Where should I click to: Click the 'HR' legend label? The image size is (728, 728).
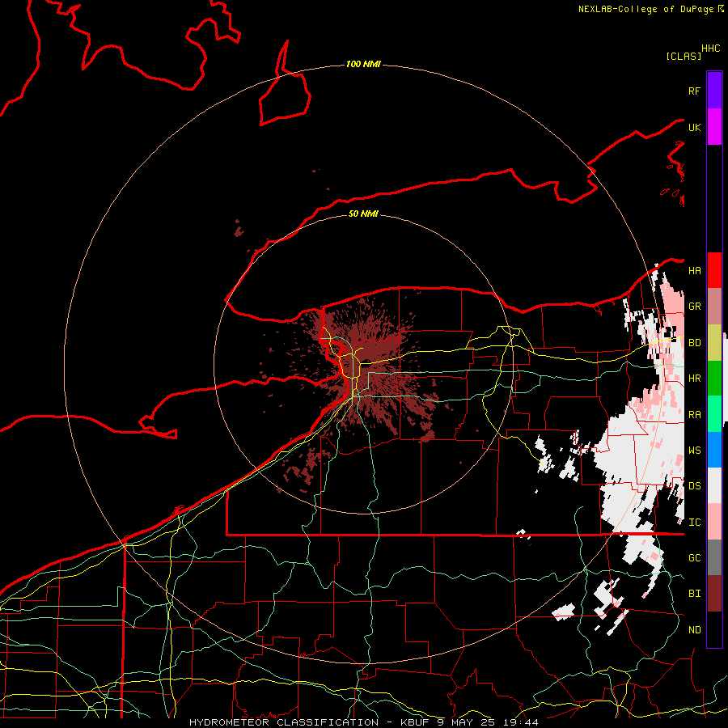(x=695, y=379)
